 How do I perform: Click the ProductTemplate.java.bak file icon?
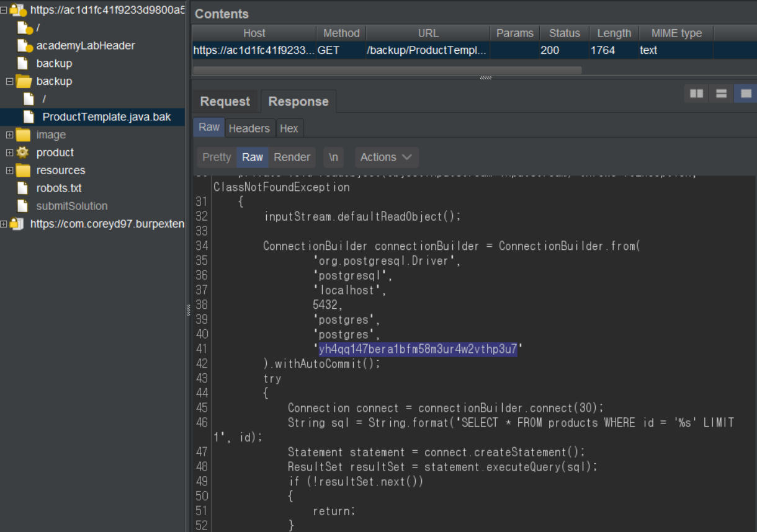tap(29, 117)
